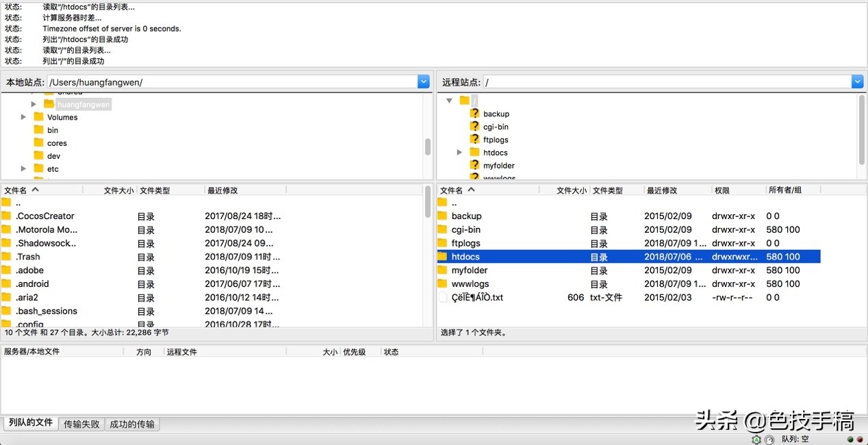Sort remote list by 权限 column
The width and height of the screenshot is (868, 445).
coord(739,190)
